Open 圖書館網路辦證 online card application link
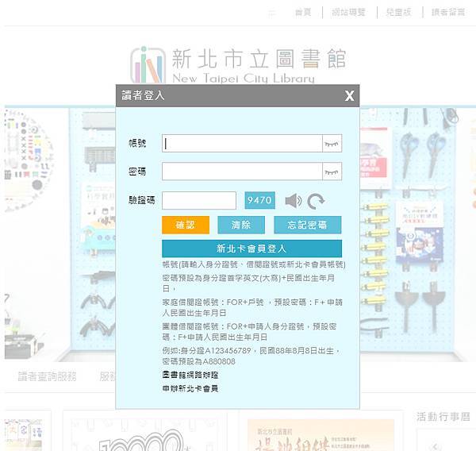 [190, 375]
